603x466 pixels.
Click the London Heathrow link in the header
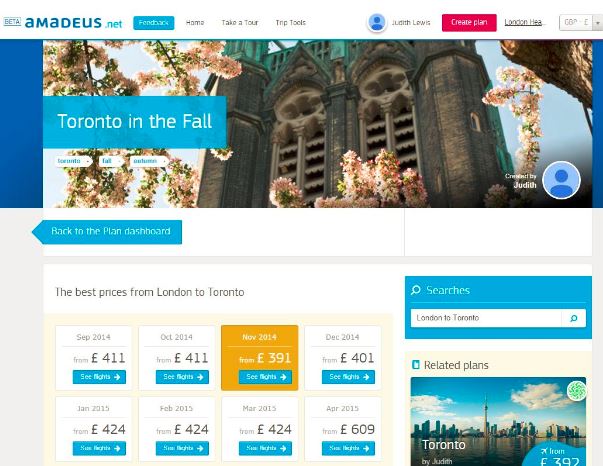tap(524, 22)
